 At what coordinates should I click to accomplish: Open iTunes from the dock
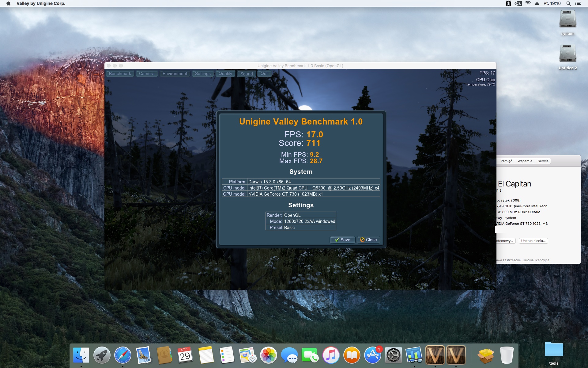(x=331, y=355)
